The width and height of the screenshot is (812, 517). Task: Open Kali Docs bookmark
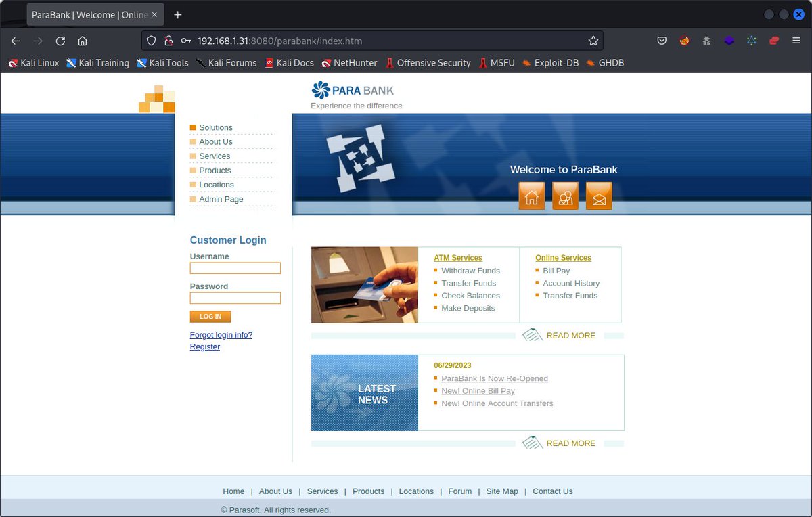tap(289, 63)
